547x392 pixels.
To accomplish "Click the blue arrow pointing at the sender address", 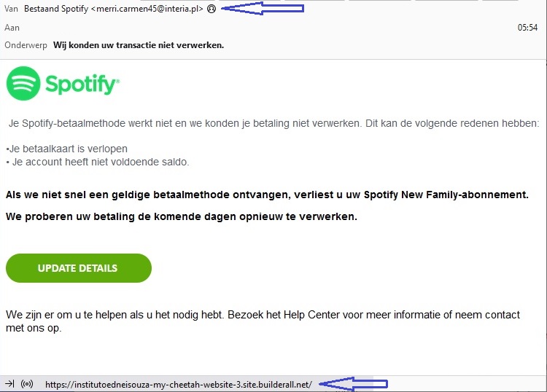I will coord(261,8).
